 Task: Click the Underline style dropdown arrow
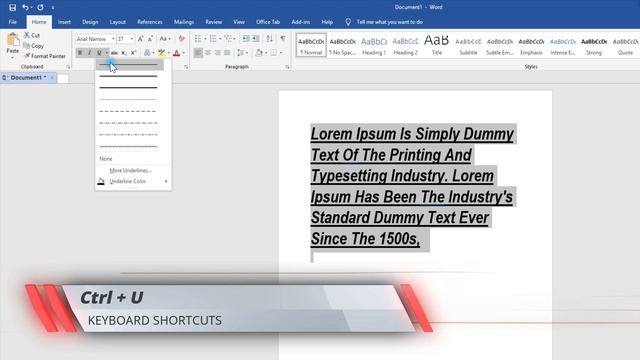pyautogui.click(x=107, y=53)
